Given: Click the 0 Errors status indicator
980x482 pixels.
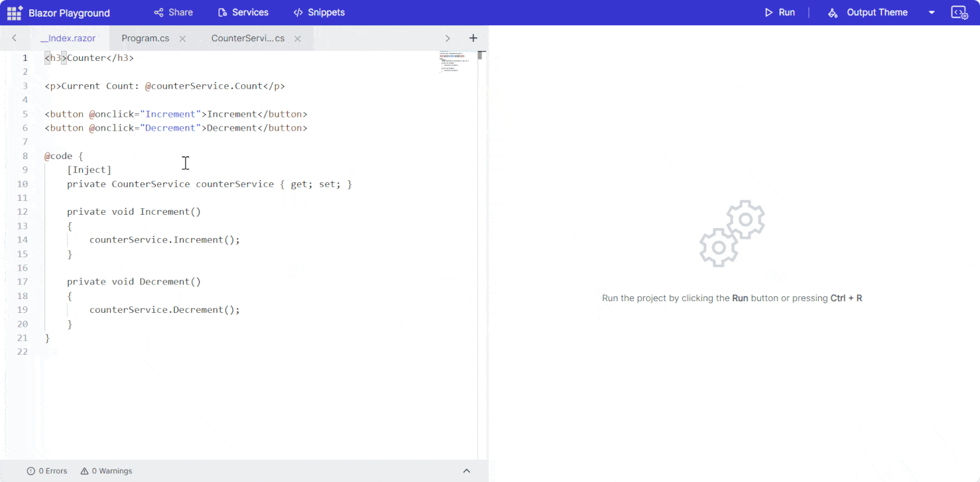Looking at the screenshot, I should tap(47, 471).
